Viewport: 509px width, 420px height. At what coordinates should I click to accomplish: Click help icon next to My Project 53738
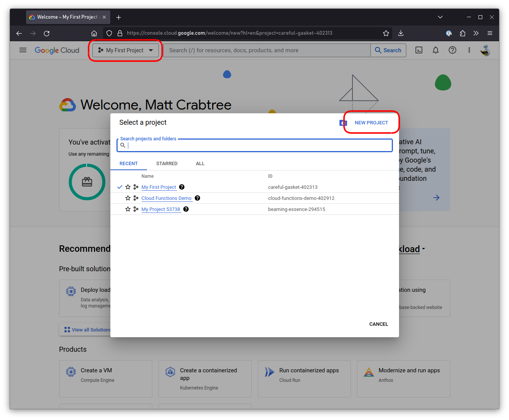(x=186, y=209)
